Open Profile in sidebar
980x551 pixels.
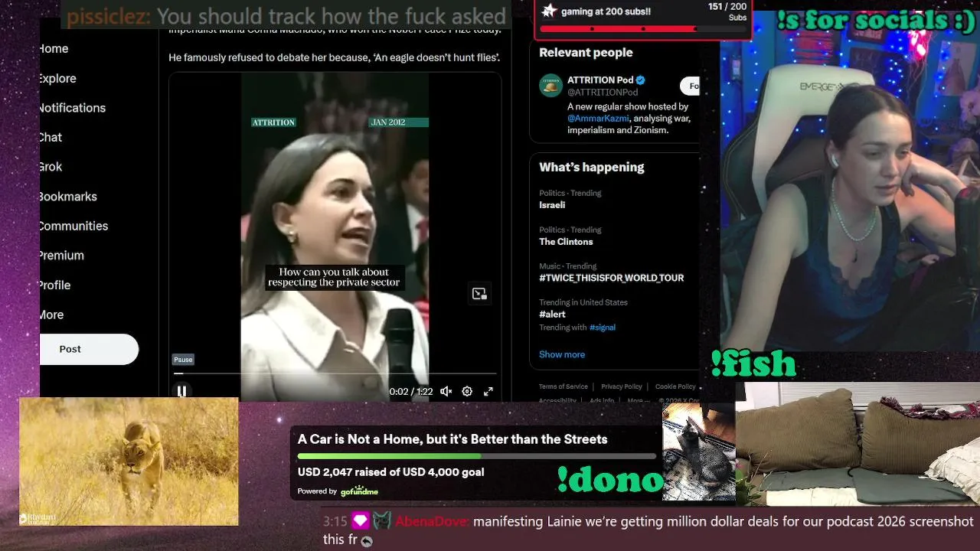54,285
